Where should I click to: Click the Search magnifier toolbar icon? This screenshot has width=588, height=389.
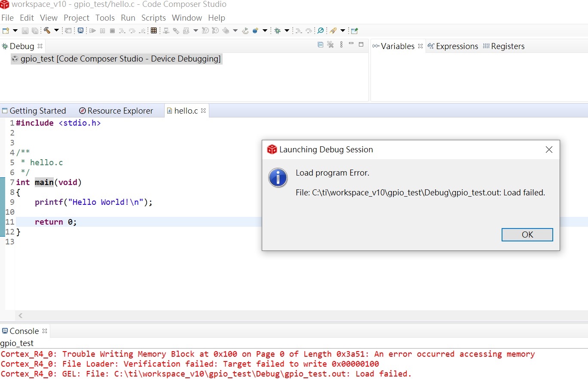tap(321, 31)
